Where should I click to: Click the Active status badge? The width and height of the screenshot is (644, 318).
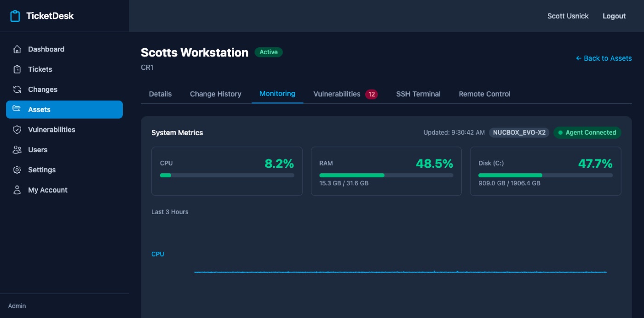pos(269,52)
